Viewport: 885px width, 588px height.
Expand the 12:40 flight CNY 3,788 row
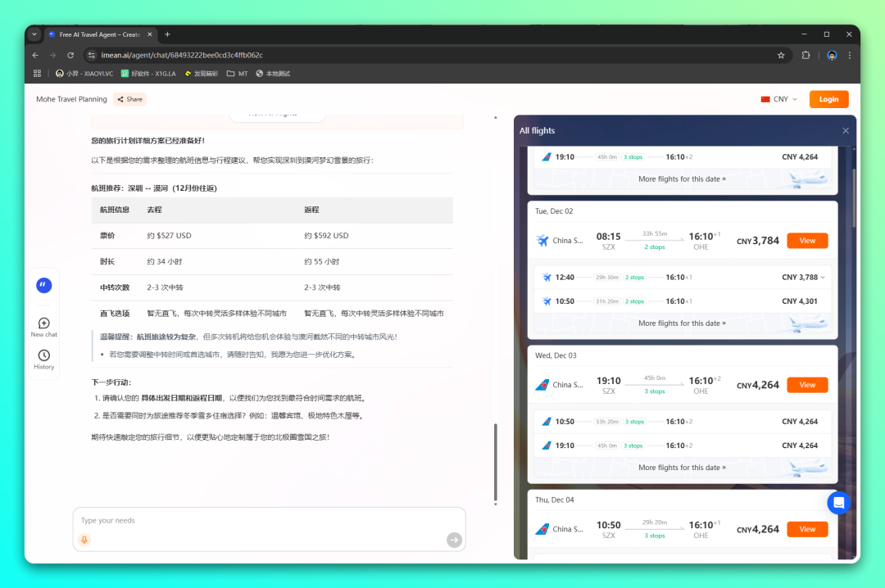coord(823,278)
